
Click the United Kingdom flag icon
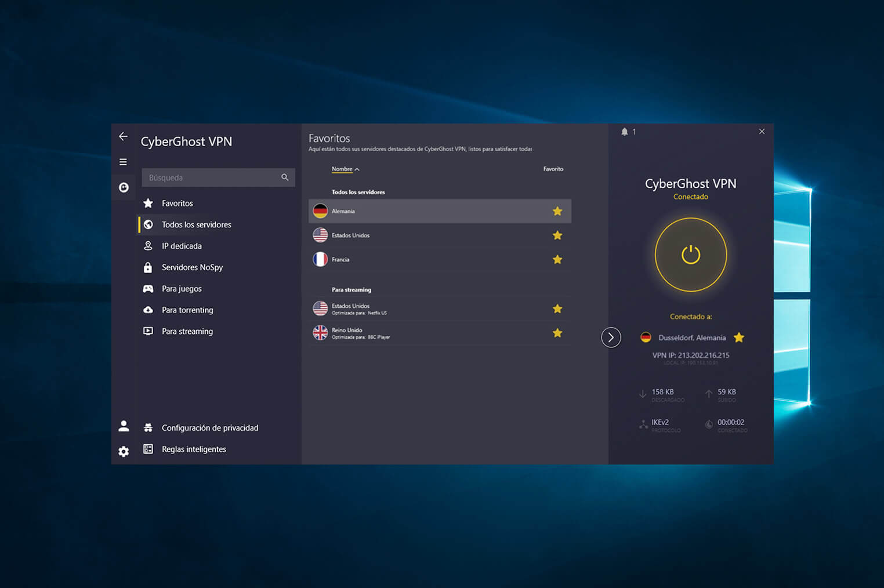pos(320,332)
